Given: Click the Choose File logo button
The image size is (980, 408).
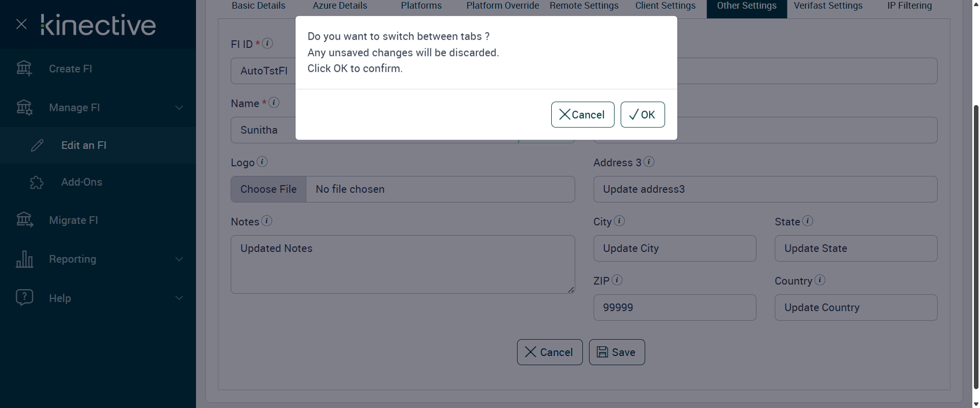Looking at the screenshot, I should point(268,189).
